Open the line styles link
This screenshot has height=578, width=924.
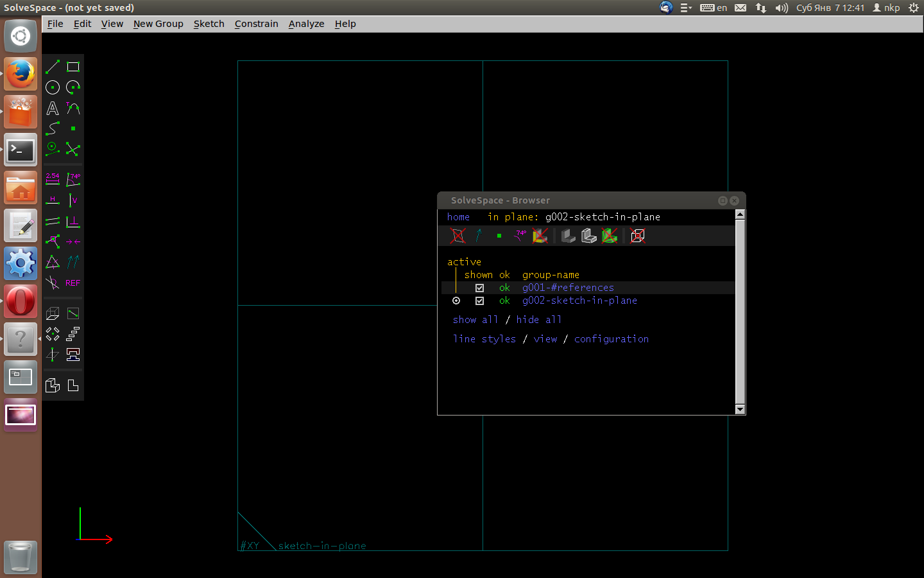484,339
